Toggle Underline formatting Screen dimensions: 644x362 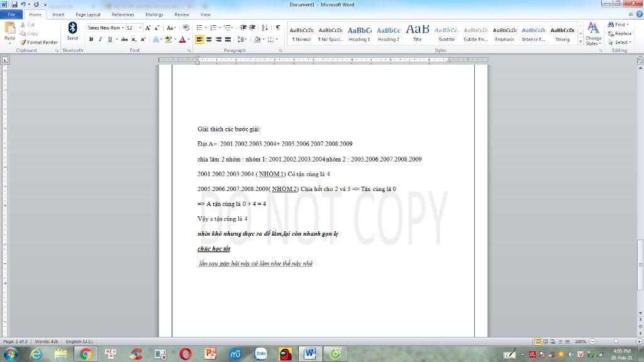click(109, 40)
